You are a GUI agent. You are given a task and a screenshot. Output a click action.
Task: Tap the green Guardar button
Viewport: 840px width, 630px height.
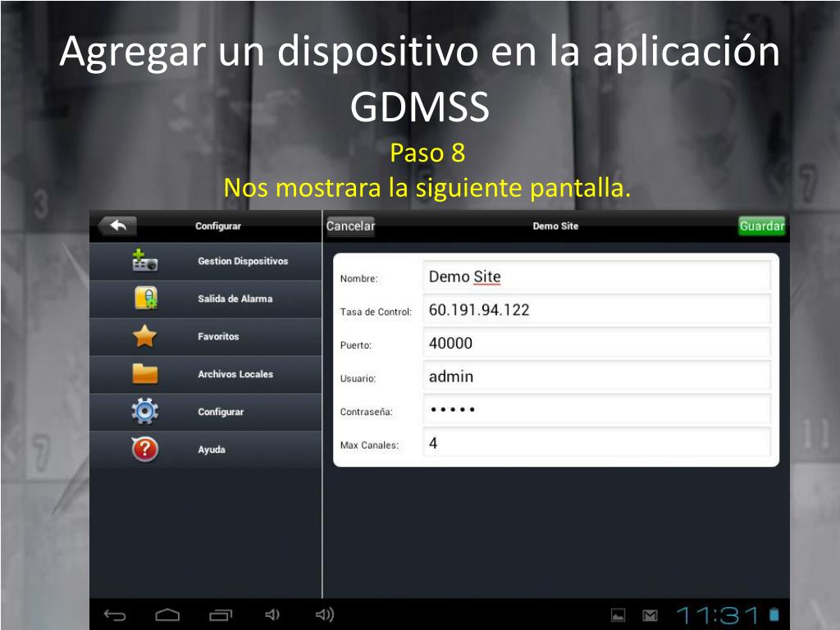click(762, 226)
